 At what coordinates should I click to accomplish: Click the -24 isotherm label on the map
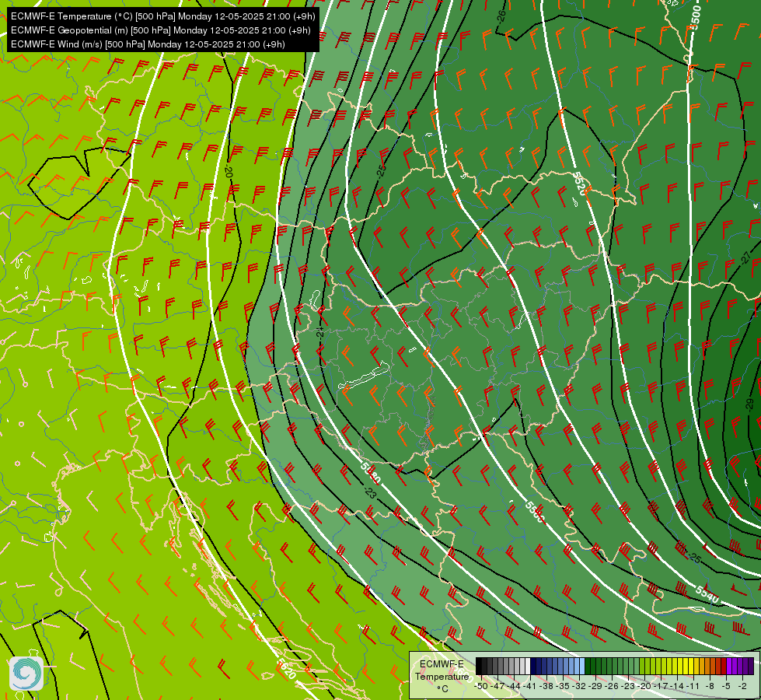[x=319, y=332]
